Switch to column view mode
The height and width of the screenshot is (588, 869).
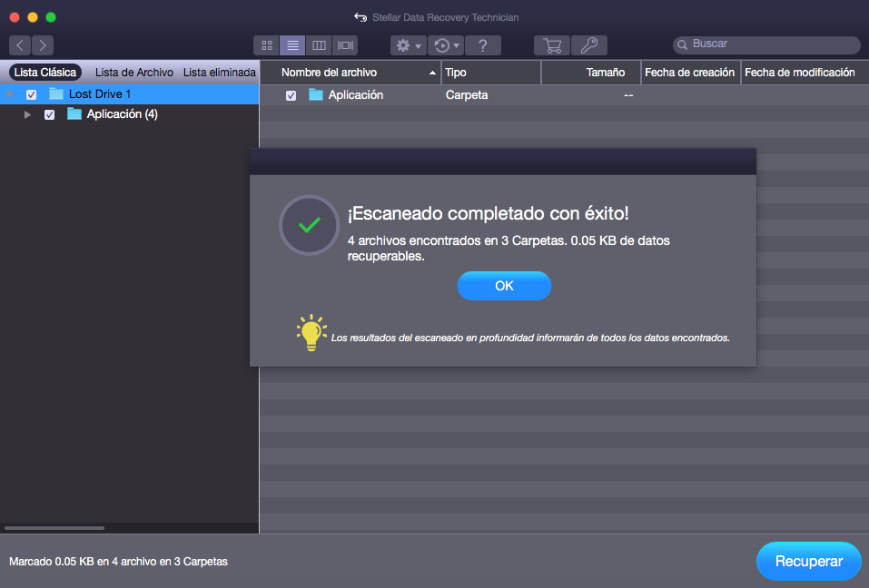point(319,45)
